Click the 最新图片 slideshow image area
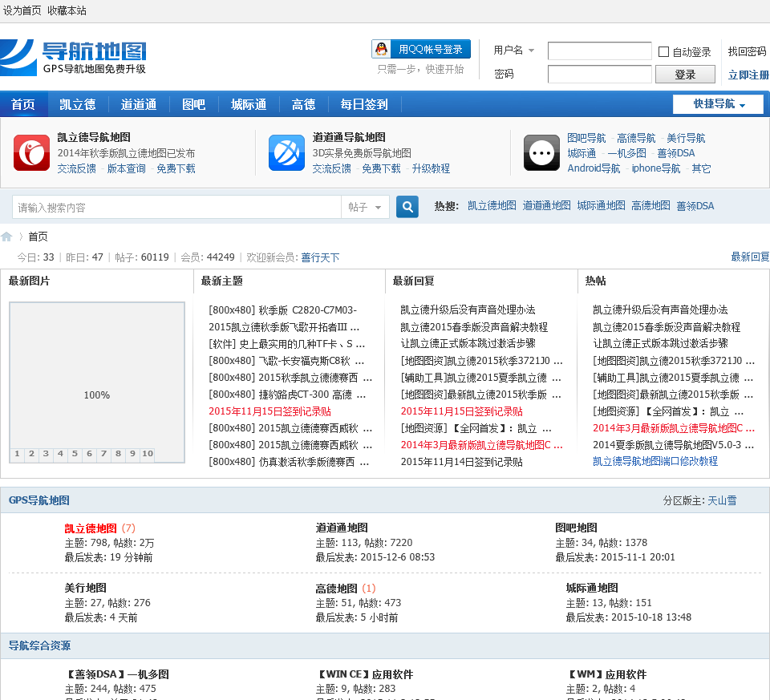This screenshot has width=770, height=700. 97,382
